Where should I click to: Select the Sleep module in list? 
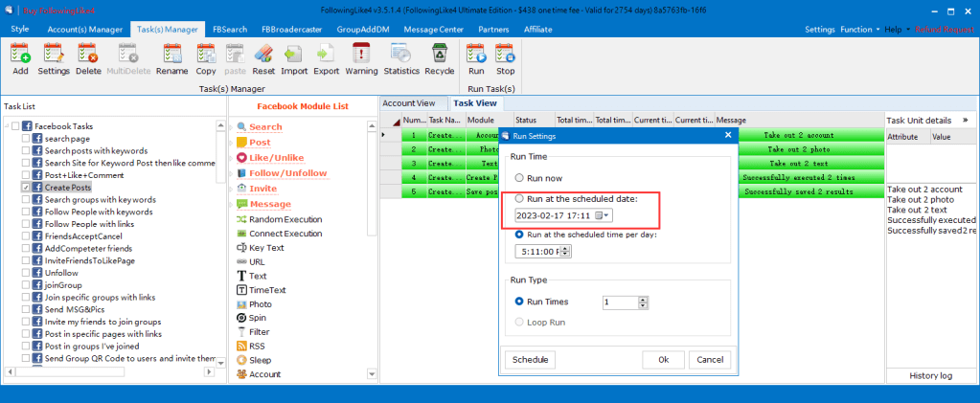pyautogui.click(x=260, y=360)
